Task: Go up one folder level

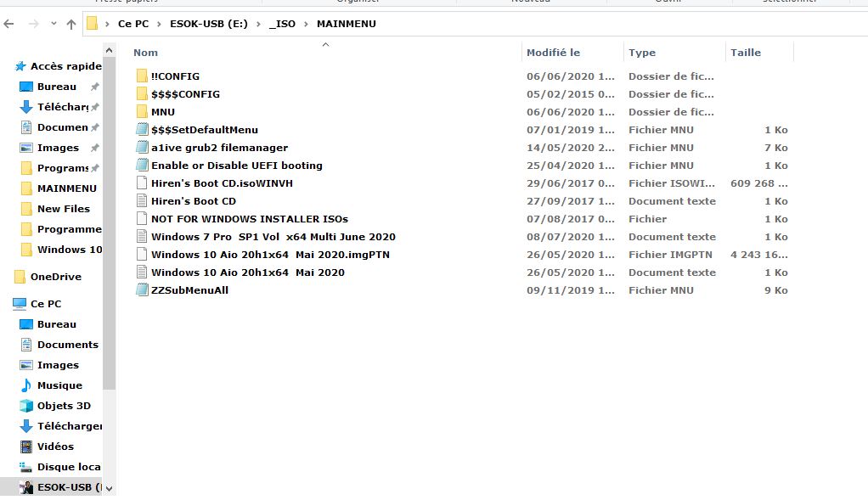Action: click(x=70, y=24)
